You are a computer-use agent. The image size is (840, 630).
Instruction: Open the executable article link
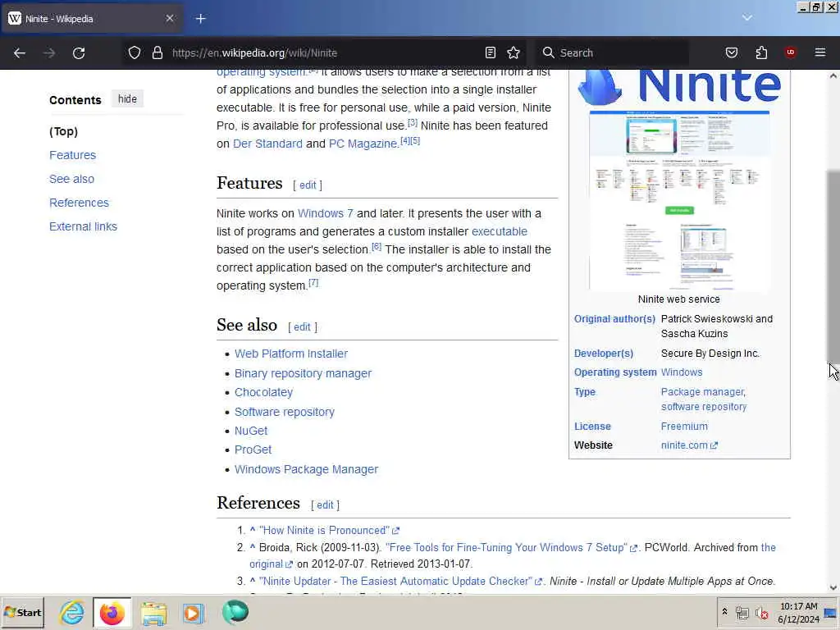click(x=500, y=231)
